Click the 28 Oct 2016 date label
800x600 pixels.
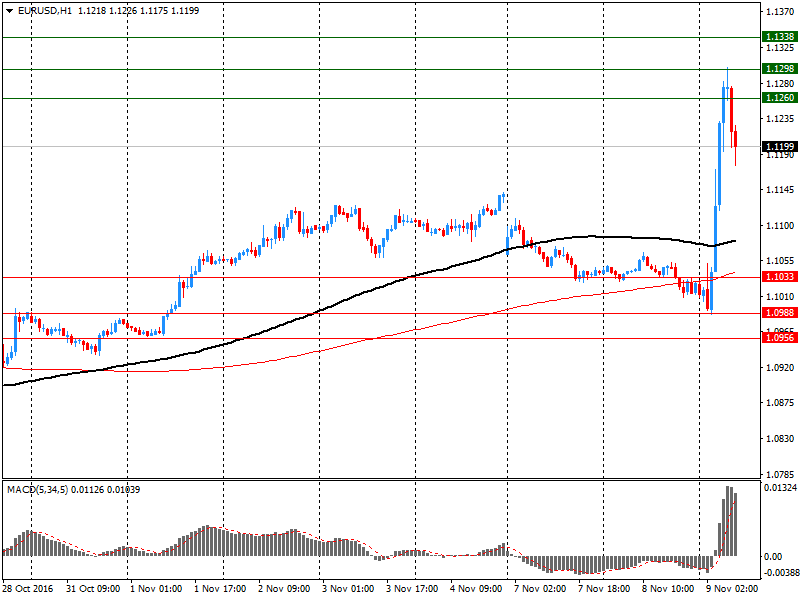27,589
